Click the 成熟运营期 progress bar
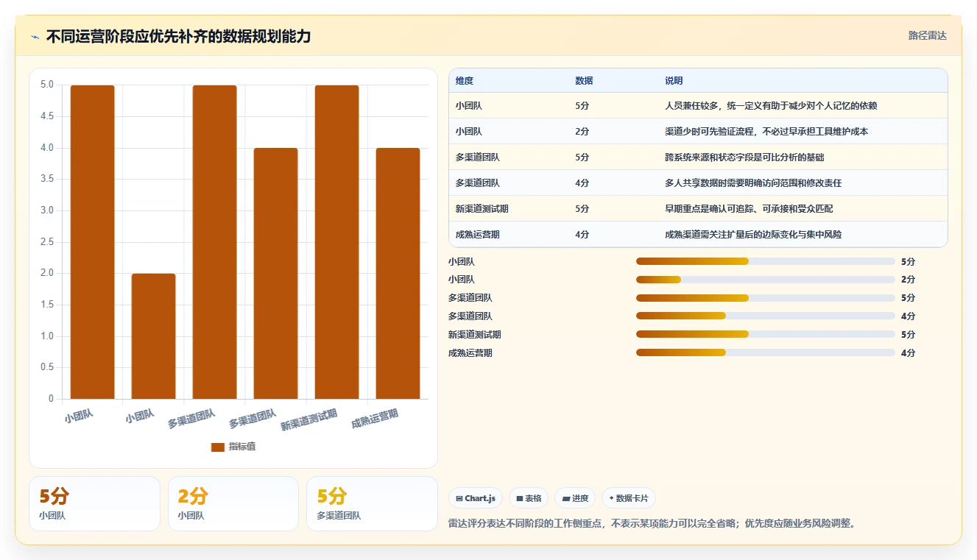Viewport: 977px width, 560px height. [x=766, y=353]
